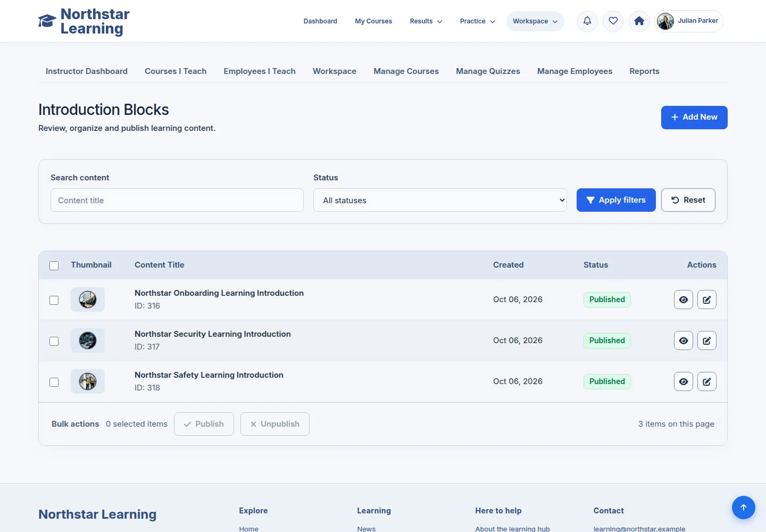Check the Northstar Onboarding Learning Introduction row
The height and width of the screenshot is (532, 766).
pyautogui.click(x=54, y=300)
